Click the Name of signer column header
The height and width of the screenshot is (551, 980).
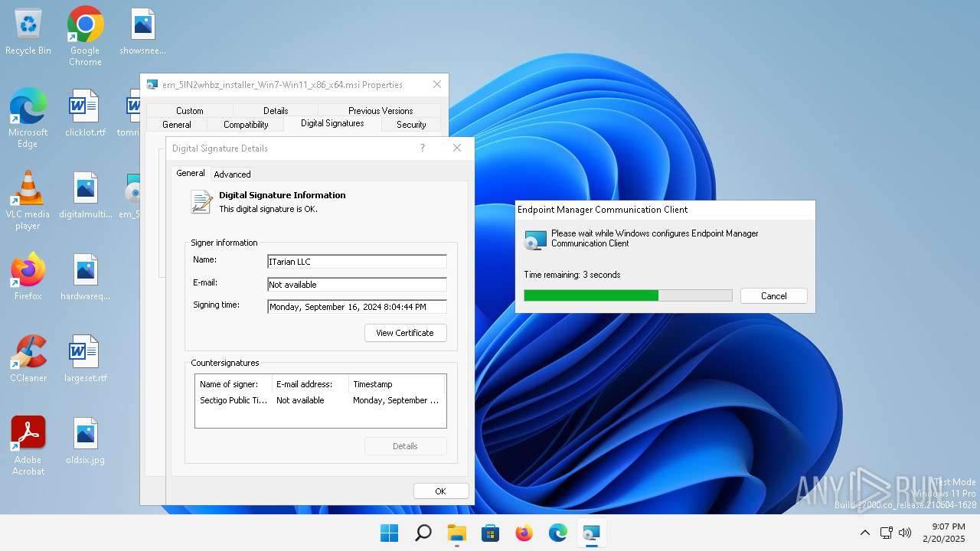pyautogui.click(x=234, y=384)
